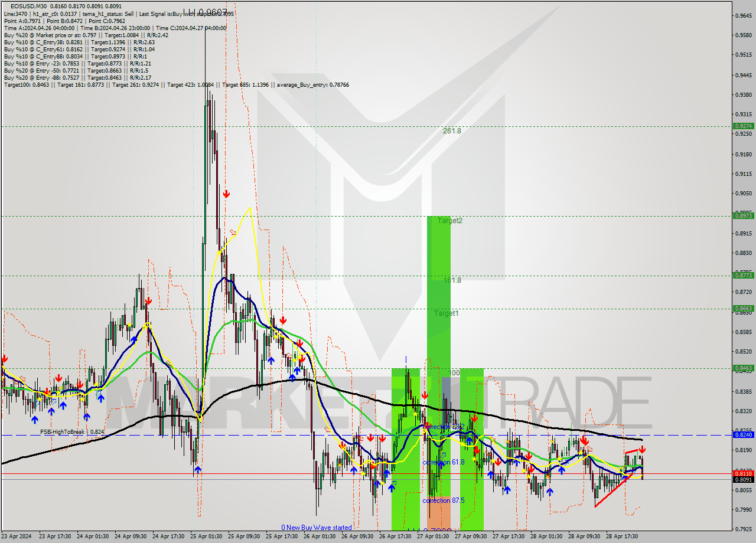Viewport: 756px width, 543px height.
Task: Click the 'Entry -50: 0.7721' line
Action: 76,70
